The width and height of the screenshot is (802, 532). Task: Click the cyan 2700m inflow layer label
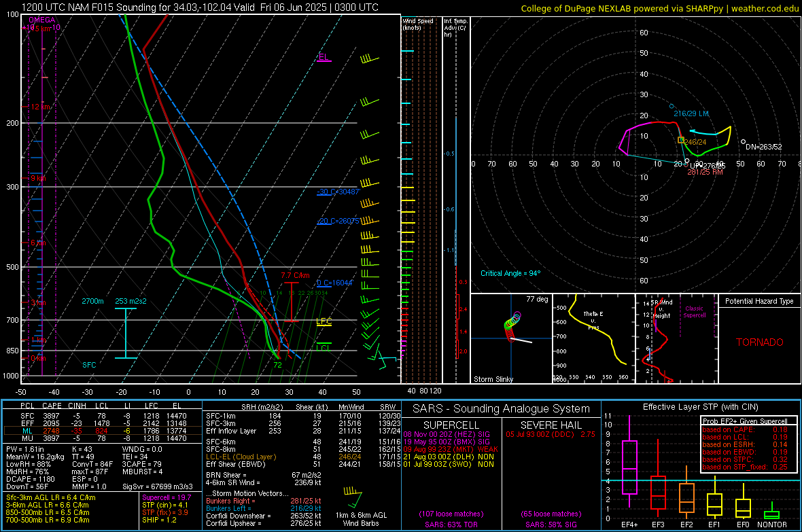tap(92, 301)
